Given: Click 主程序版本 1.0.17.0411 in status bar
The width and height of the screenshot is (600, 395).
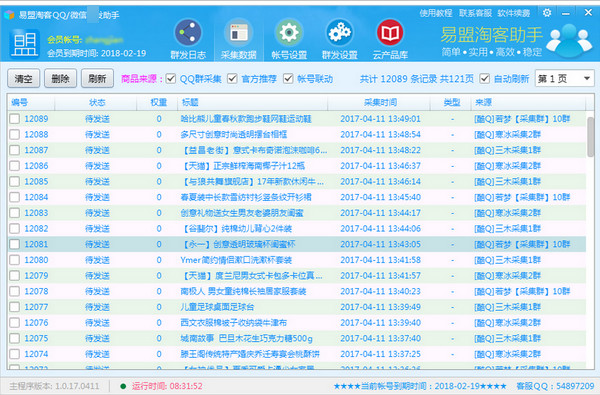Looking at the screenshot, I should [x=54, y=386].
